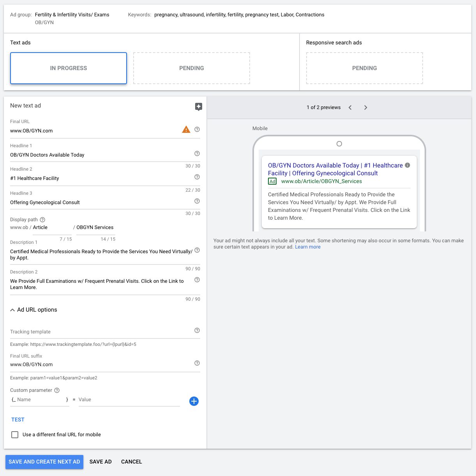Add a custom parameter with plus button
476x476 pixels.
pyautogui.click(x=194, y=401)
